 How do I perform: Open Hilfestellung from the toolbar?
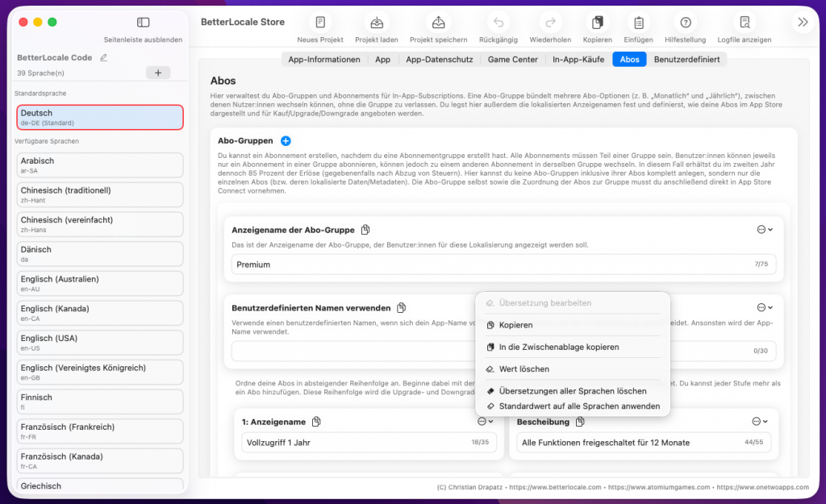(x=686, y=23)
